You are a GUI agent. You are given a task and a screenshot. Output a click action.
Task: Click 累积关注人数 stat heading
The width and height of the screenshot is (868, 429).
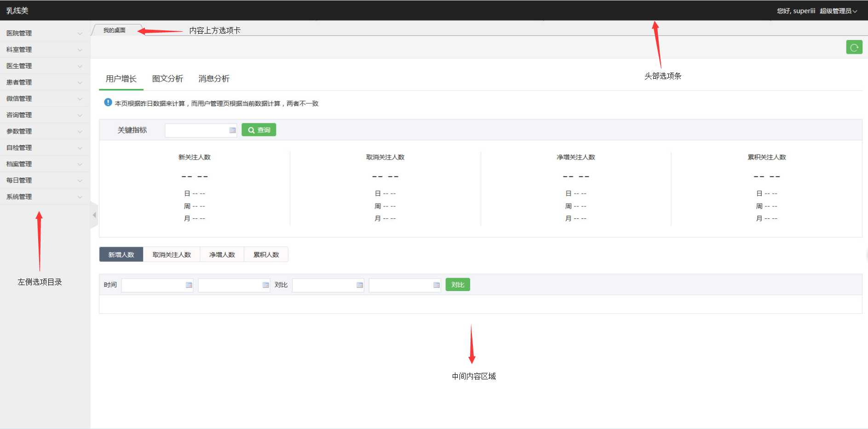(x=767, y=157)
